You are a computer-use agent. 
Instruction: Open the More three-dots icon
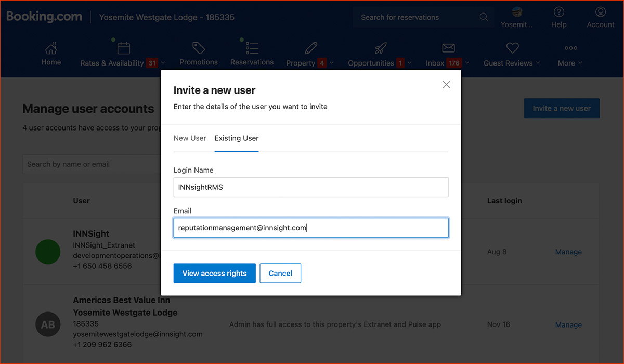[570, 48]
